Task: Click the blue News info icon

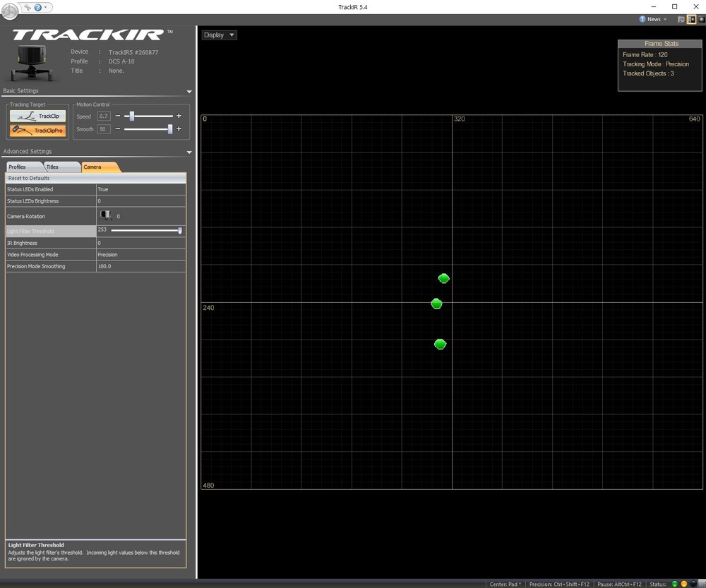Action: point(642,19)
